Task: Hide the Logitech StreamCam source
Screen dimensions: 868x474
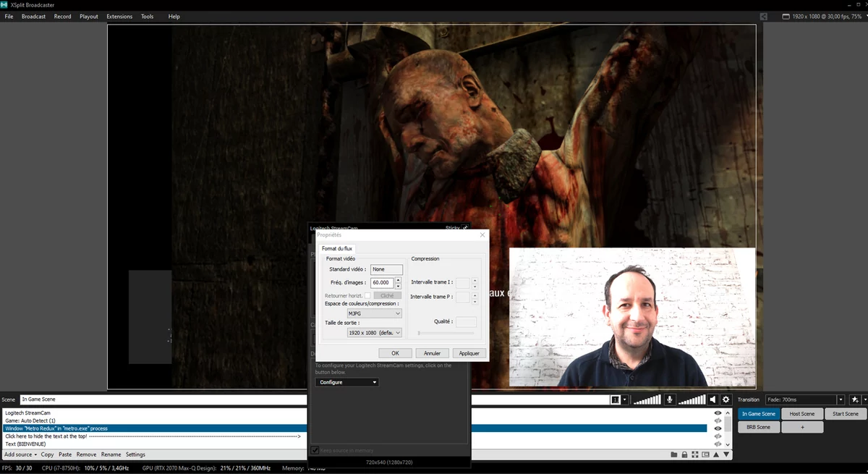Action: [718, 412]
